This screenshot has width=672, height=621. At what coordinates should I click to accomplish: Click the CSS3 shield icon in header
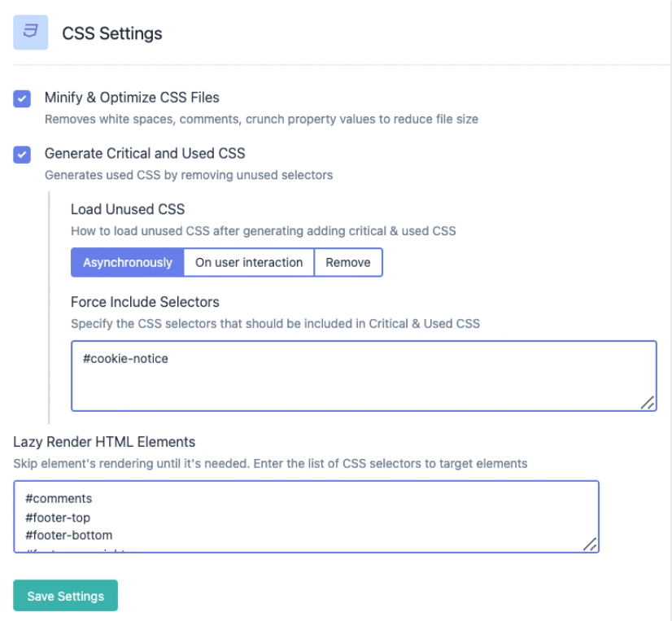click(x=31, y=33)
